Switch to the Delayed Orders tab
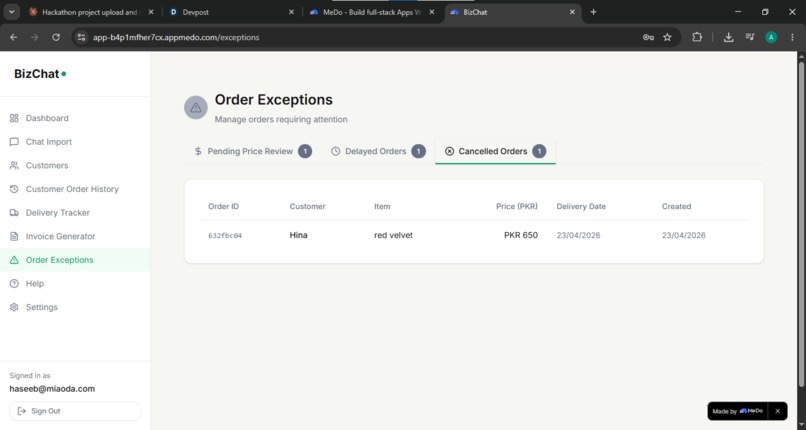806x430 pixels. pos(378,152)
